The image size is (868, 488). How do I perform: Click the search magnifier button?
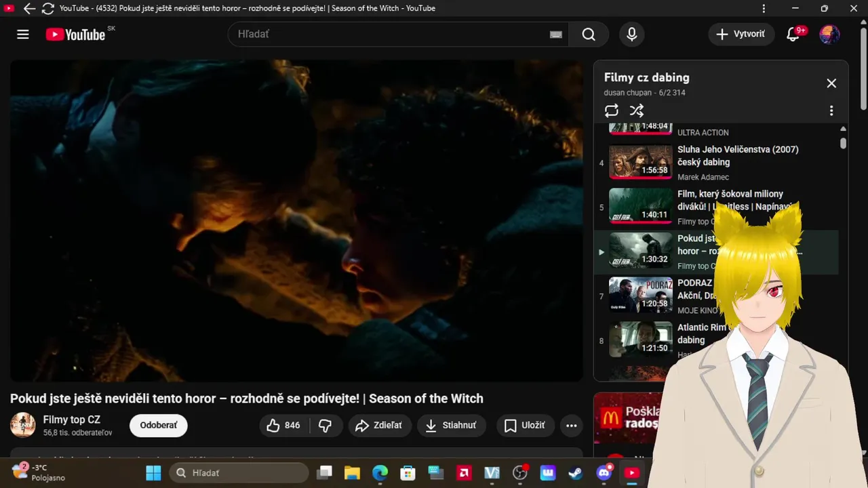[x=589, y=35]
